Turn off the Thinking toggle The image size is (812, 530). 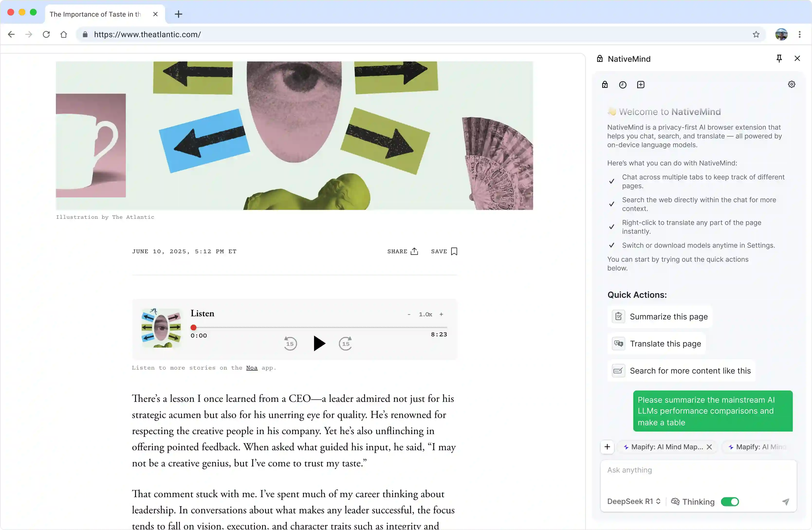(x=730, y=501)
